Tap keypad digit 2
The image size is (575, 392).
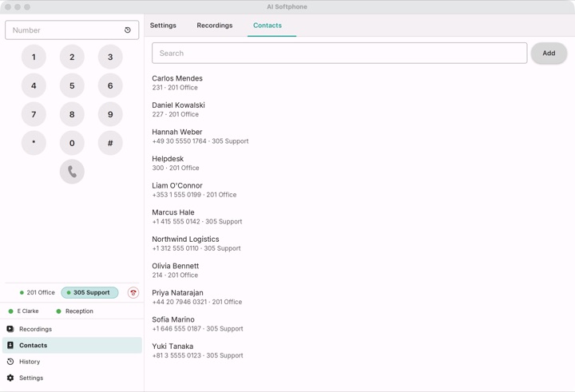click(x=72, y=57)
